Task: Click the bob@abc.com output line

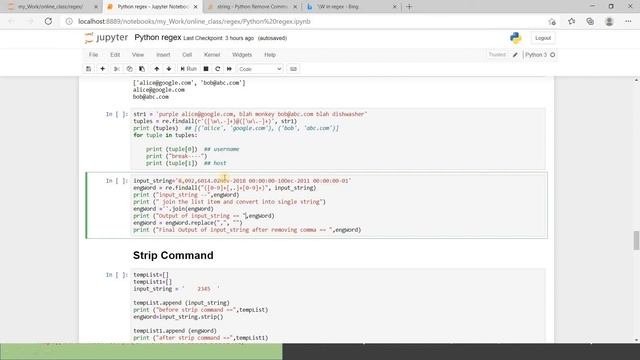Action: [x=151, y=97]
